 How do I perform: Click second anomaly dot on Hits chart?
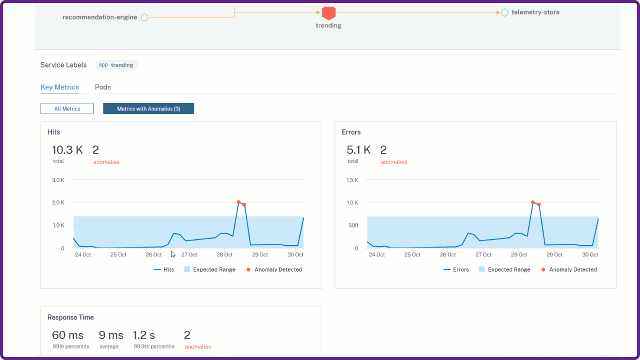coord(244,205)
